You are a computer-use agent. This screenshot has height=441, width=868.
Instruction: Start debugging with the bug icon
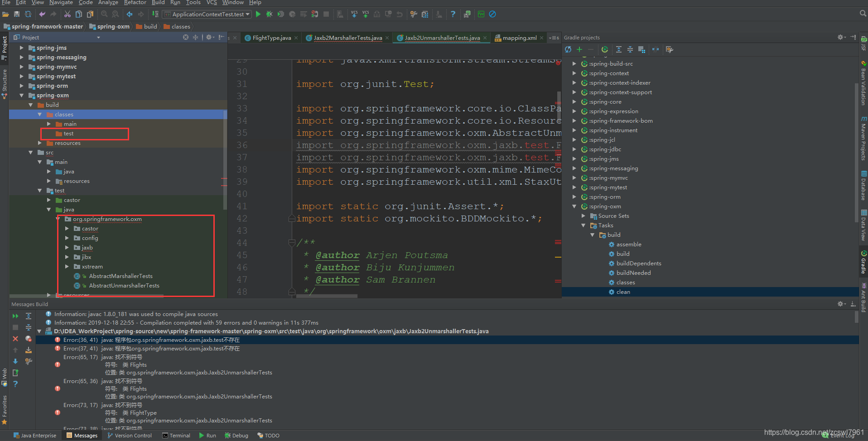tap(270, 14)
